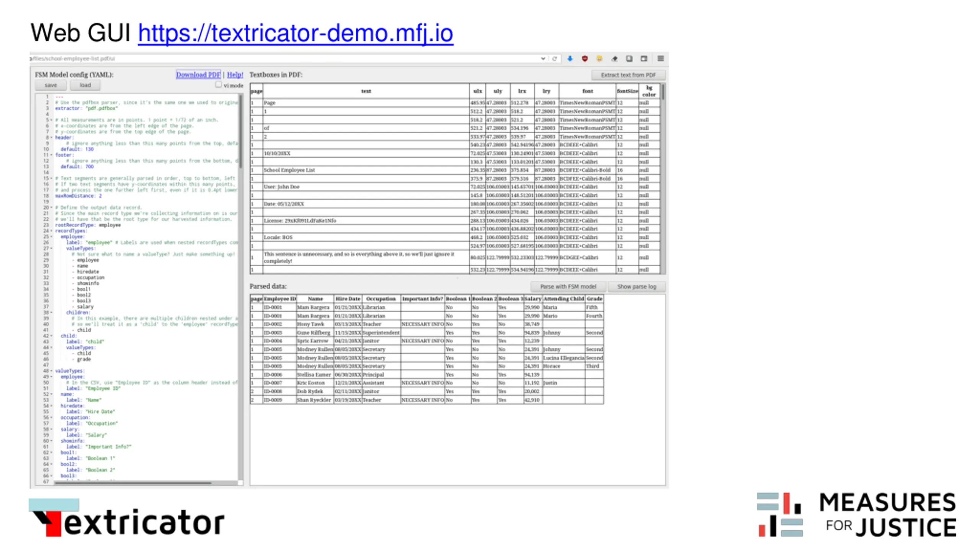Click the 'Salary' column header

[533, 299]
